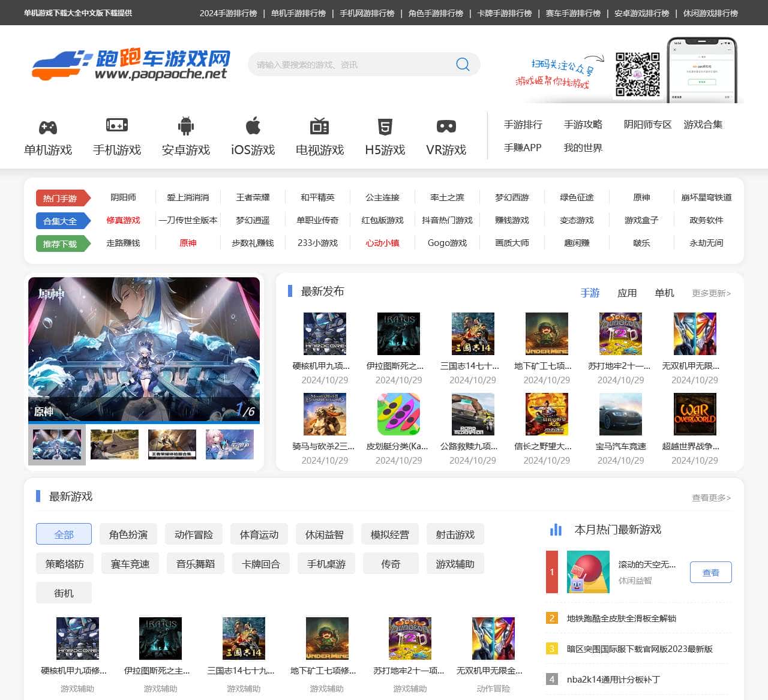
Task: Select the 安卓游戏 Android robot icon
Action: (186, 126)
